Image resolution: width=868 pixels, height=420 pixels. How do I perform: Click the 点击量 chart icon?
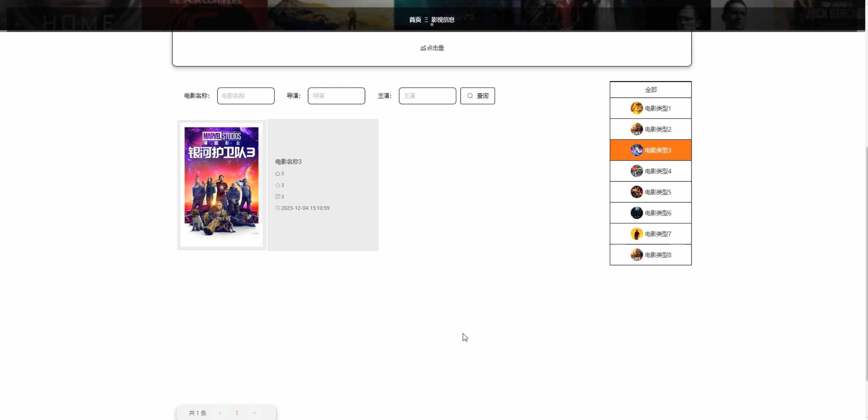(423, 48)
